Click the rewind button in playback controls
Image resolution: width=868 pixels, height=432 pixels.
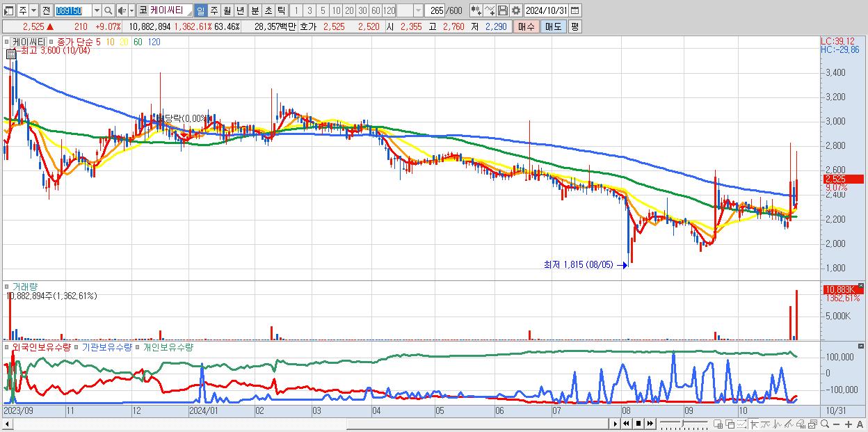(x=626, y=424)
